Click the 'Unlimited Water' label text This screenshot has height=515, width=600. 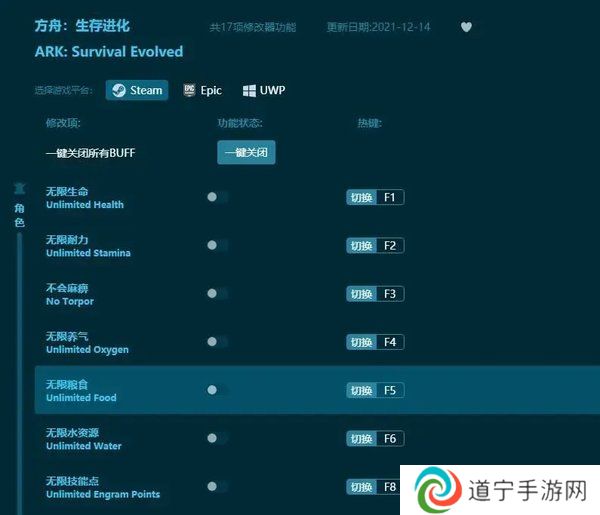pos(84,446)
